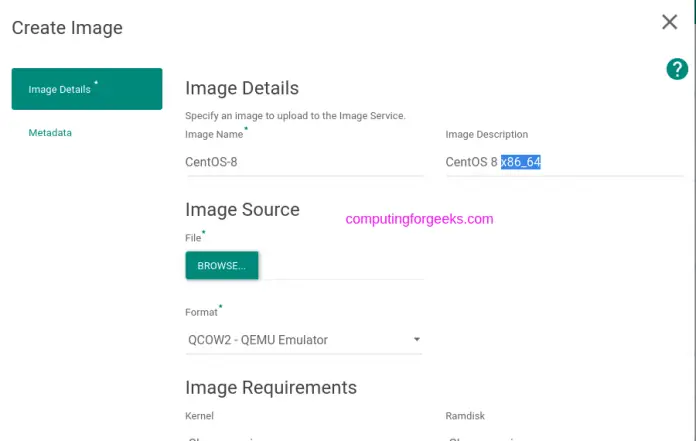Click the Create Image dialog title
696x441 pixels.
[x=67, y=28]
